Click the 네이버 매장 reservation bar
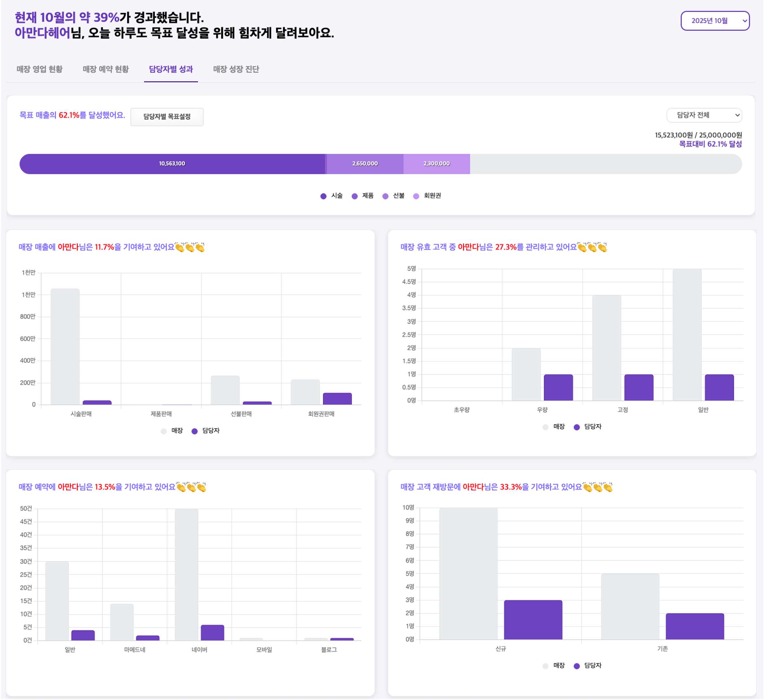 tap(187, 575)
